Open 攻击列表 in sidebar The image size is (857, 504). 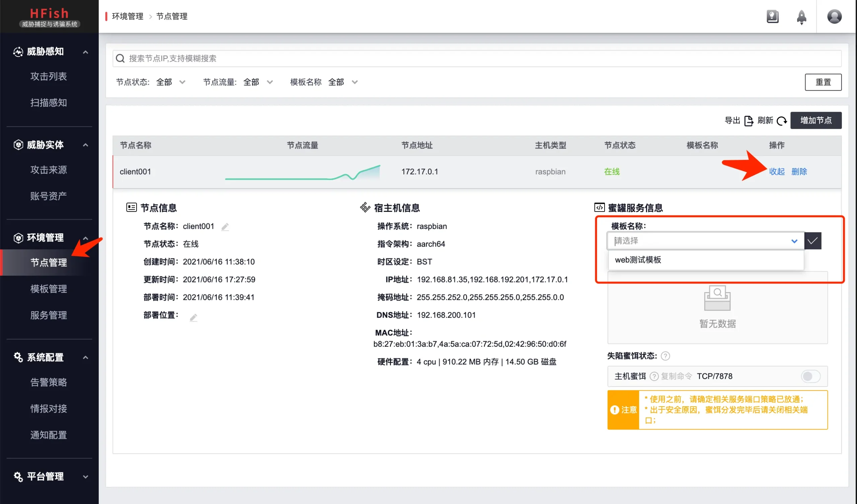click(49, 77)
